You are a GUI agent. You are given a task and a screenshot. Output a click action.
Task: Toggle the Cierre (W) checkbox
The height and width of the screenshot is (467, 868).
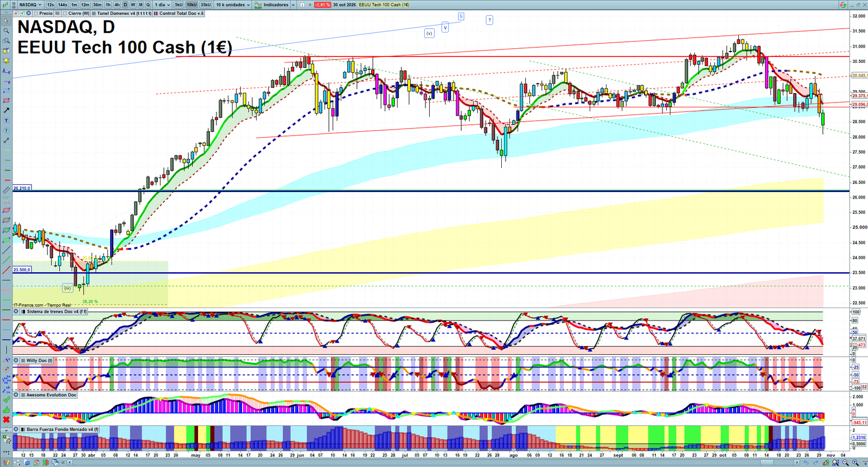[x=65, y=13]
